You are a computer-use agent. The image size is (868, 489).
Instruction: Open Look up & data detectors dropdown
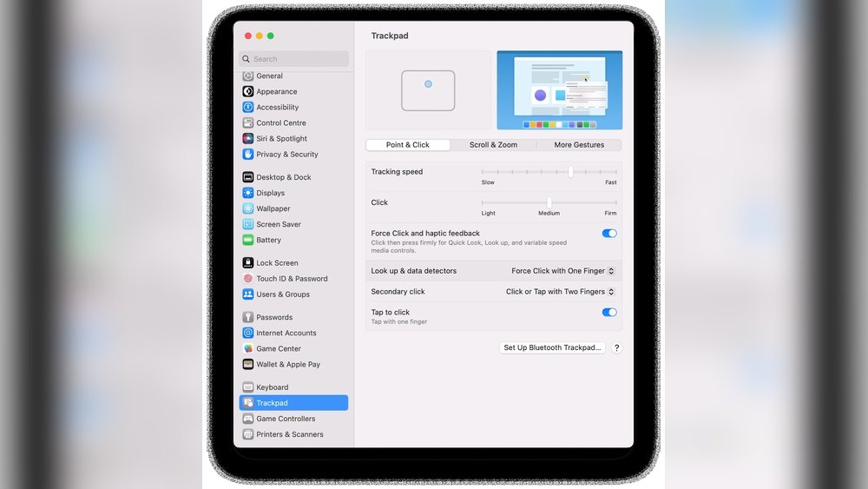click(x=562, y=271)
